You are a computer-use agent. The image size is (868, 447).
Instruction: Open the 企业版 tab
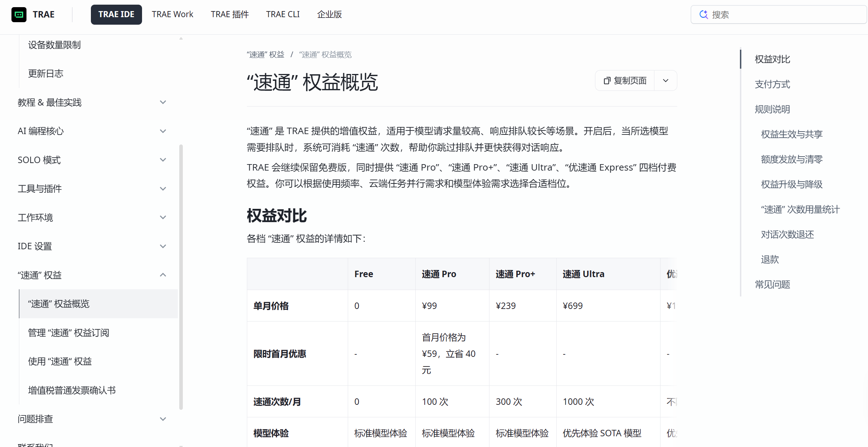coord(330,15)
